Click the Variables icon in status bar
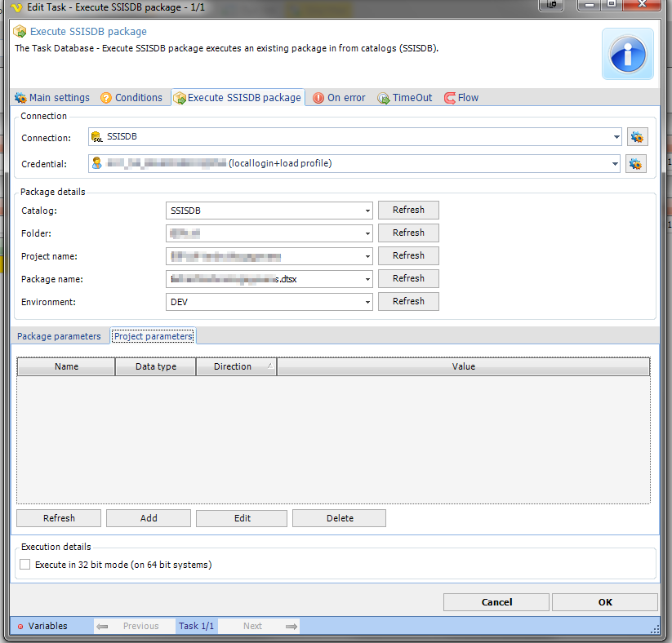 (x=20, y=627)
